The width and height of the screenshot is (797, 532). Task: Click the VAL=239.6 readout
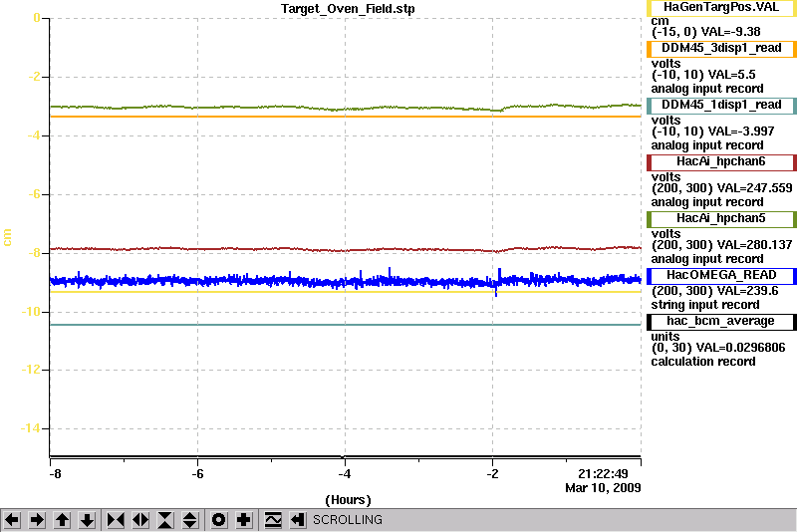[x=747, y=291]
